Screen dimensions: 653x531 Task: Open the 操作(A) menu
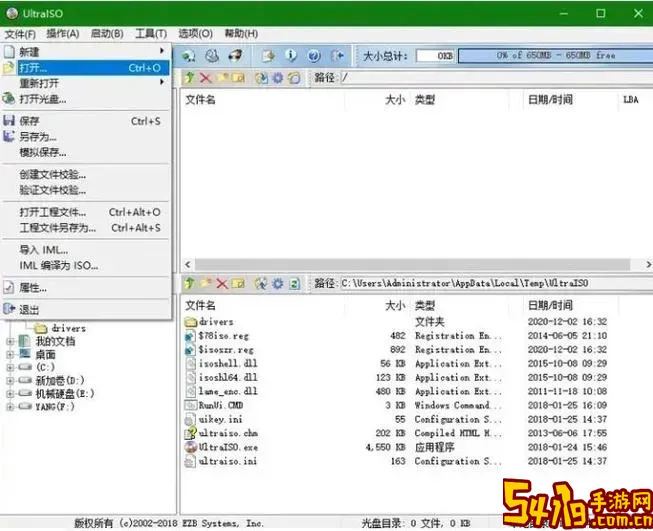[x=63, y=34]
